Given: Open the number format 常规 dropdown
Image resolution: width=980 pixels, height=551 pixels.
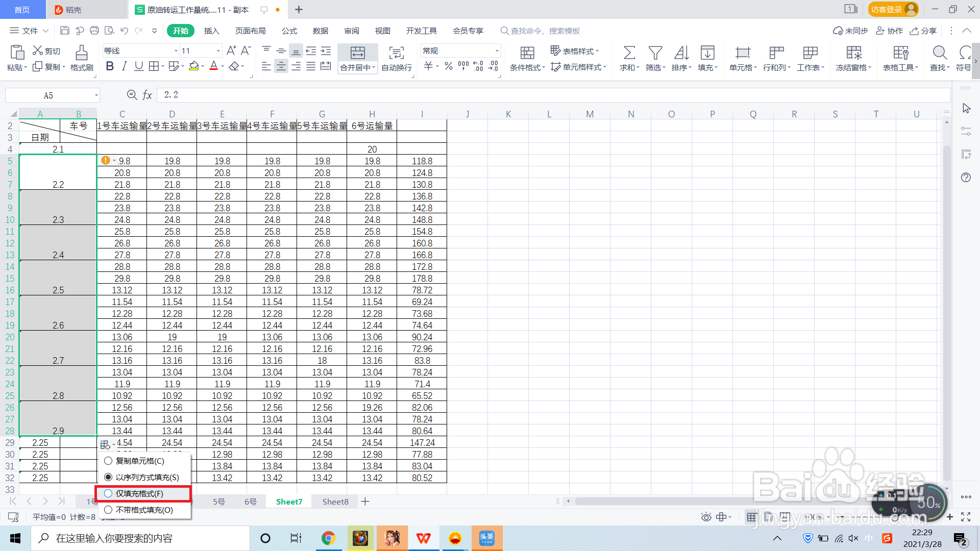Looking at the screenshot, I should pos(497,51).
